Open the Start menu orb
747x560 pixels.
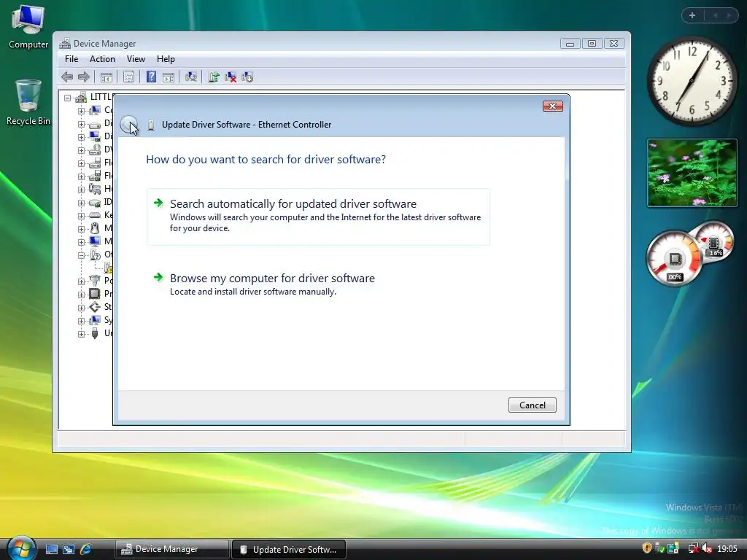tap(21, 548)
